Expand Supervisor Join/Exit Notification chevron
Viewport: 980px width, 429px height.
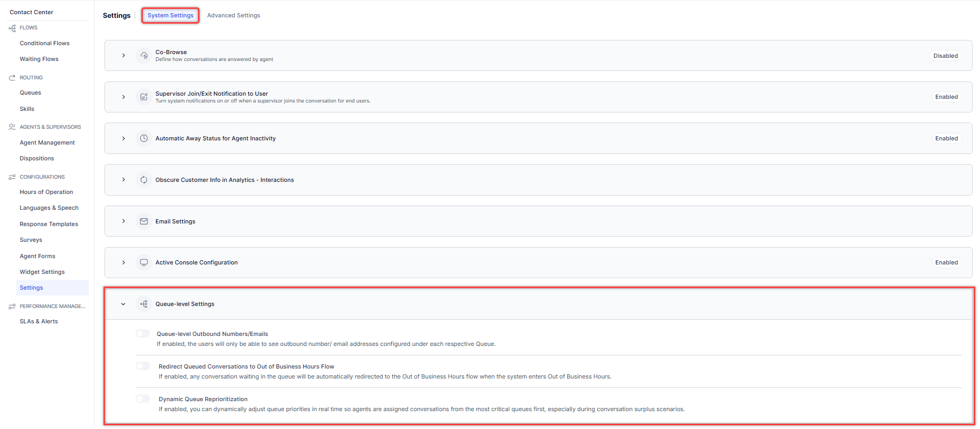[x=123, y=97]
